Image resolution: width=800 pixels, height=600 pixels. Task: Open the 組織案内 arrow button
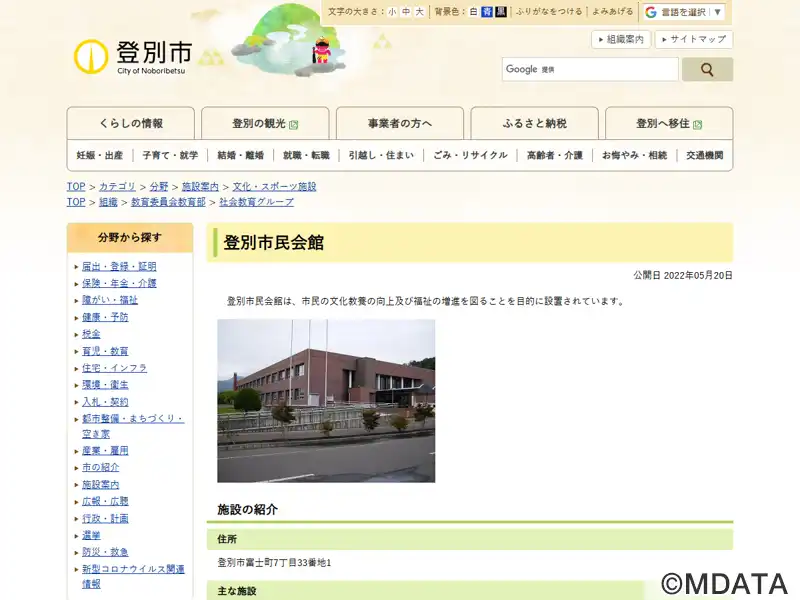click(x=621, y=39)
